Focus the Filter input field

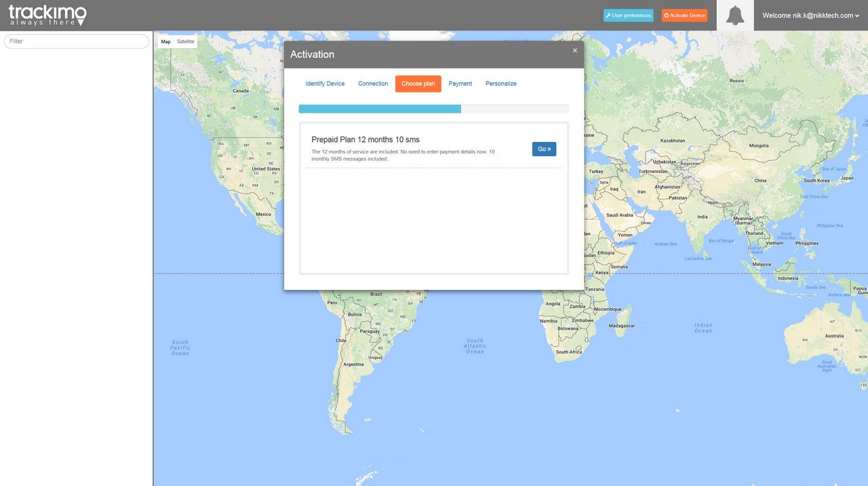(x=77, y=41)
